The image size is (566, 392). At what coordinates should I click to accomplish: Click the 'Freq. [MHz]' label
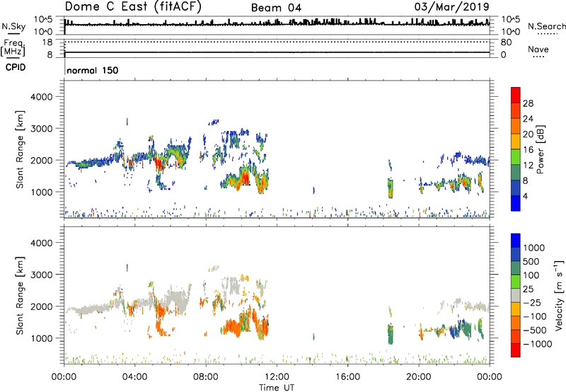coord(13,47)
